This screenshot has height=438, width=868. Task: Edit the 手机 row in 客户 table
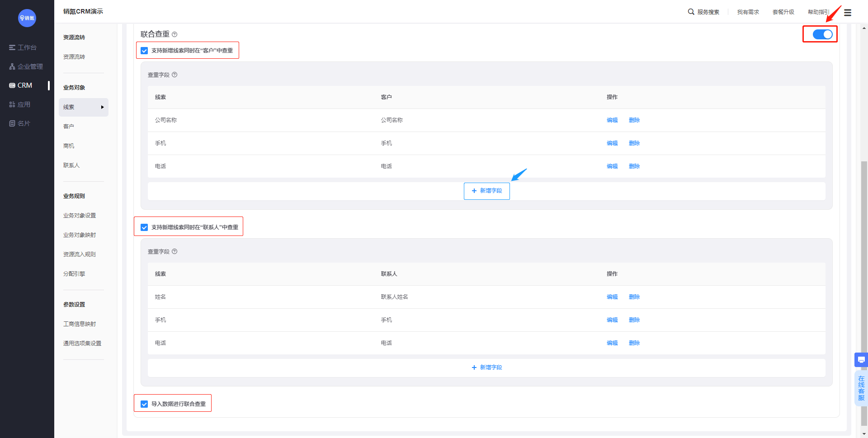612,143
